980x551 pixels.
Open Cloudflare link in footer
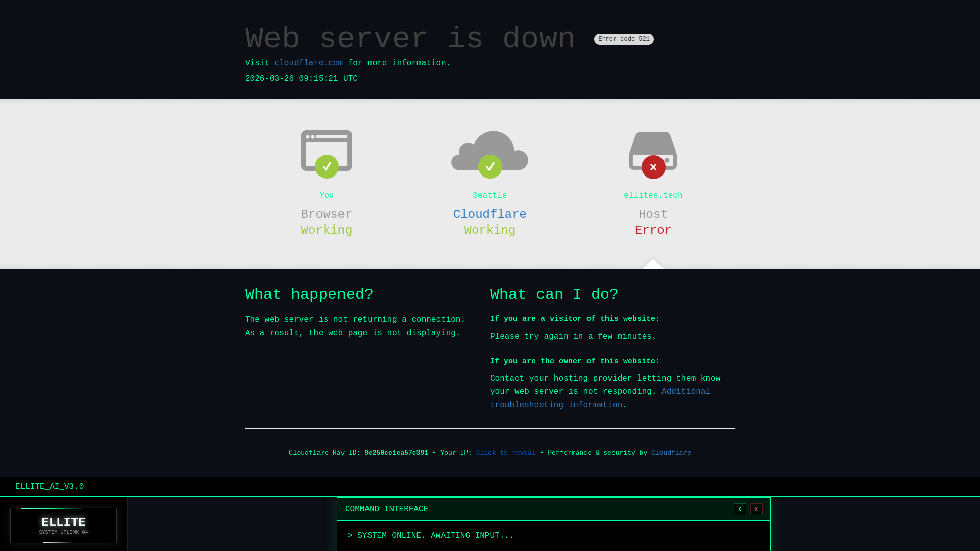click(671, 453)
